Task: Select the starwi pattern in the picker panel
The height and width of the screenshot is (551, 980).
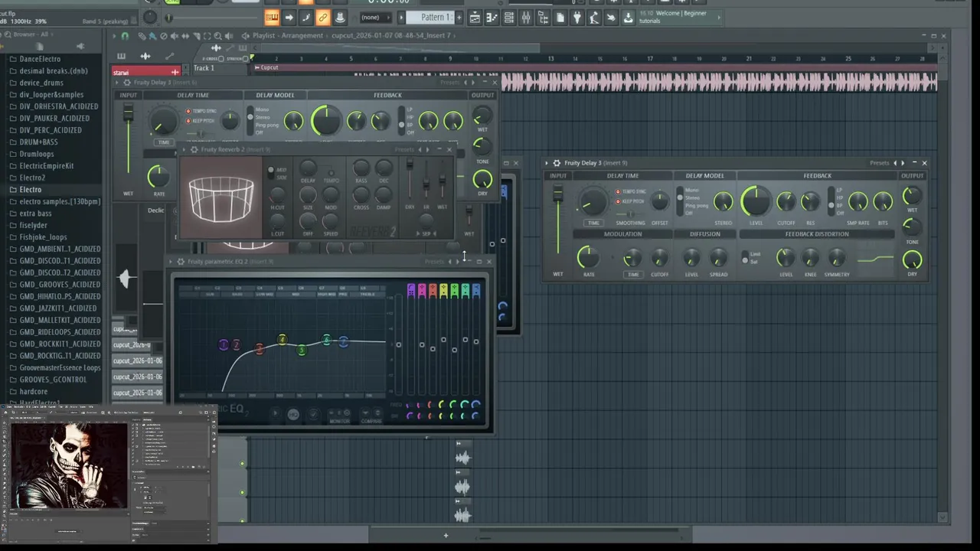Action: [145, 72]
